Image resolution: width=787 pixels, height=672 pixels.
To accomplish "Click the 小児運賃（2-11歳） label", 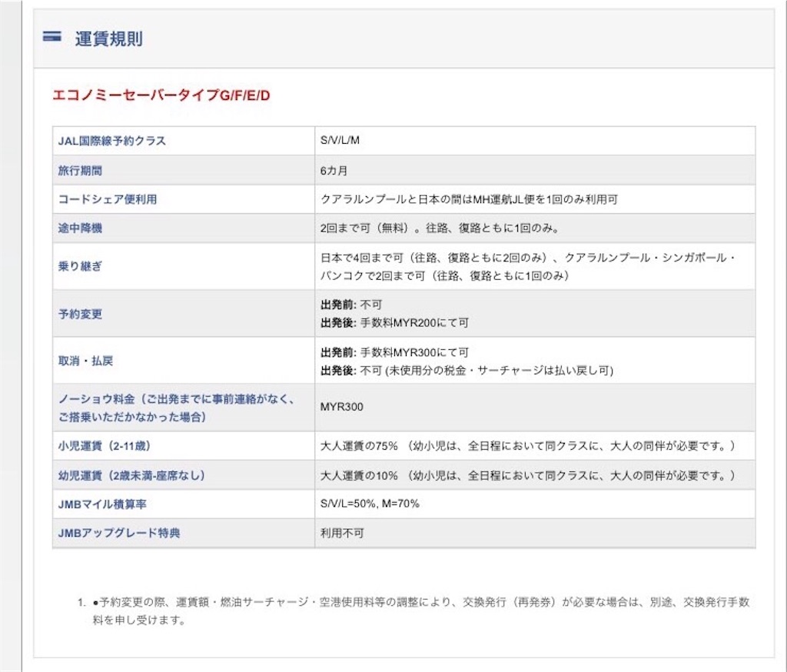I will click(x=104, y=445).
